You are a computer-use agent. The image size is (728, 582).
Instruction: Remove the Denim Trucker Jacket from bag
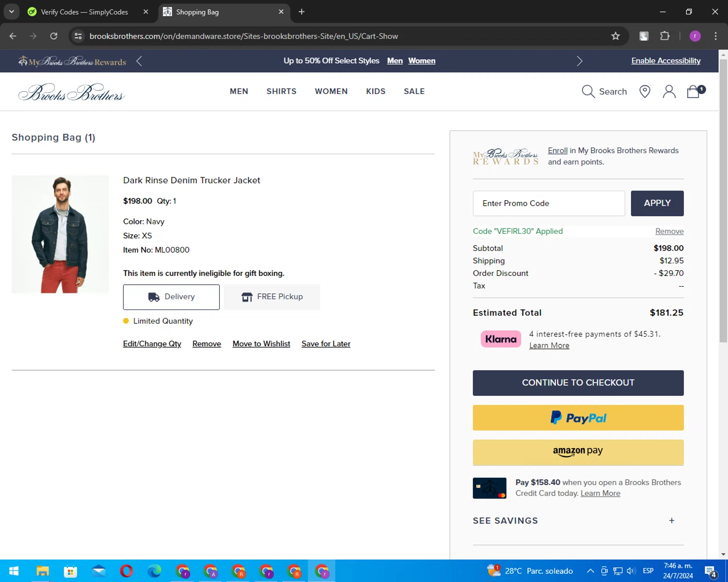(207, 344)
